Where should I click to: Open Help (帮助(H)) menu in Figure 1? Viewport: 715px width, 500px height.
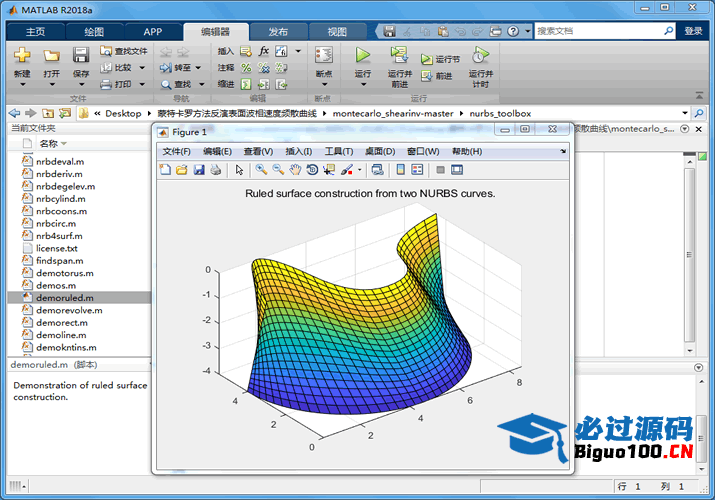coord(467,151)
